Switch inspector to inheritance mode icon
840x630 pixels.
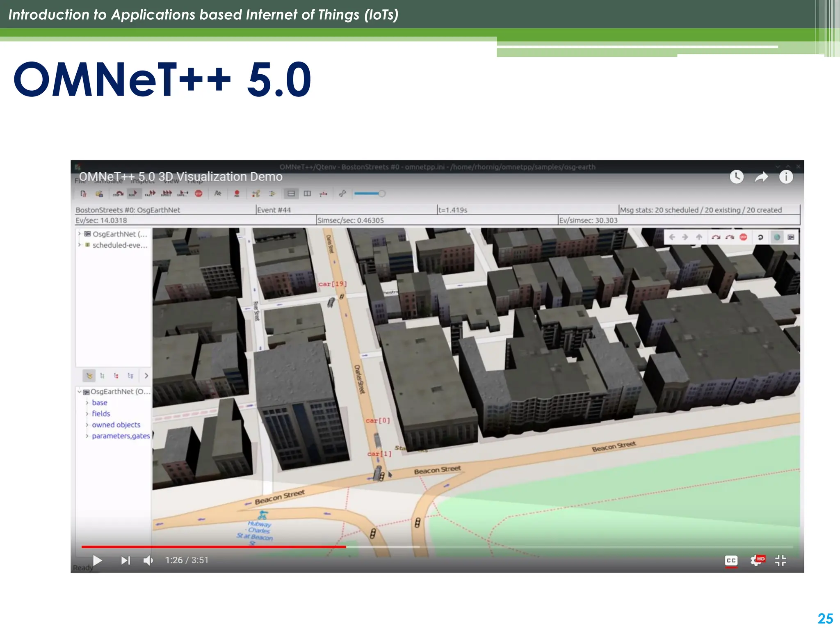click(x=130, y=375)
